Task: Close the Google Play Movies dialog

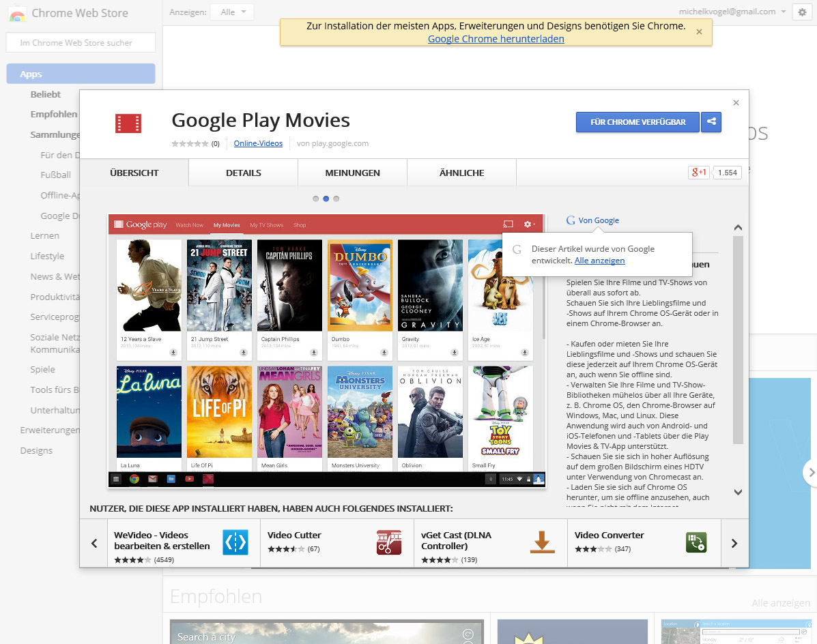Action: click(x=736, y=102)
